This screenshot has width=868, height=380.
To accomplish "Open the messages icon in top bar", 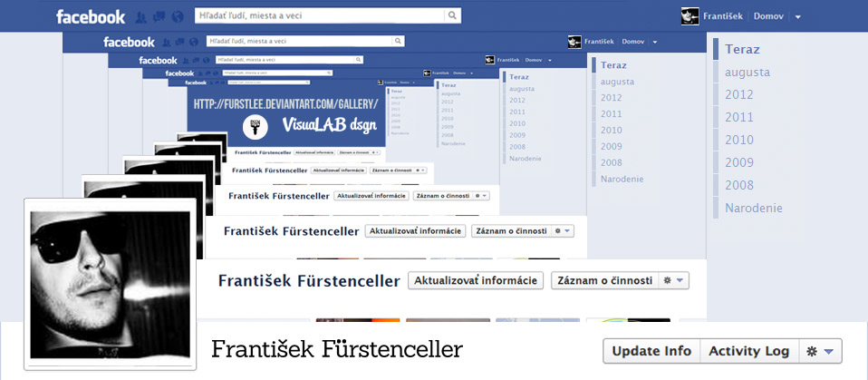I will tap(159, 16).
